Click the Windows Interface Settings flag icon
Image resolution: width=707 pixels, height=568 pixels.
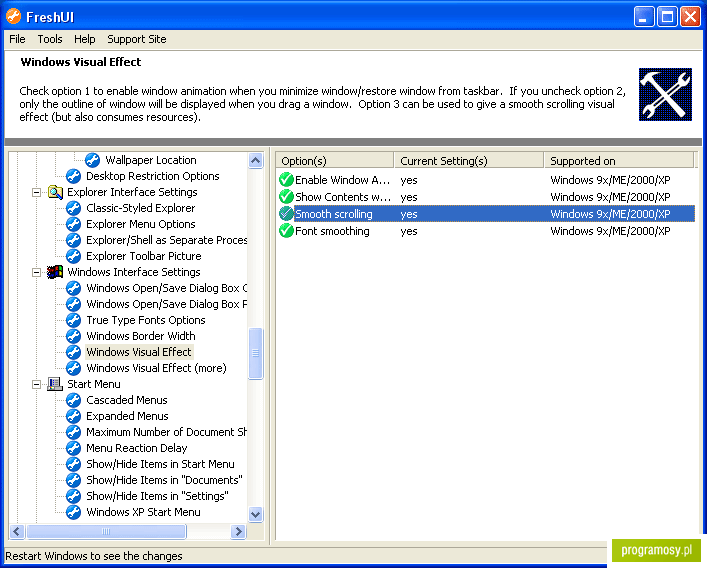click(55, 272)
